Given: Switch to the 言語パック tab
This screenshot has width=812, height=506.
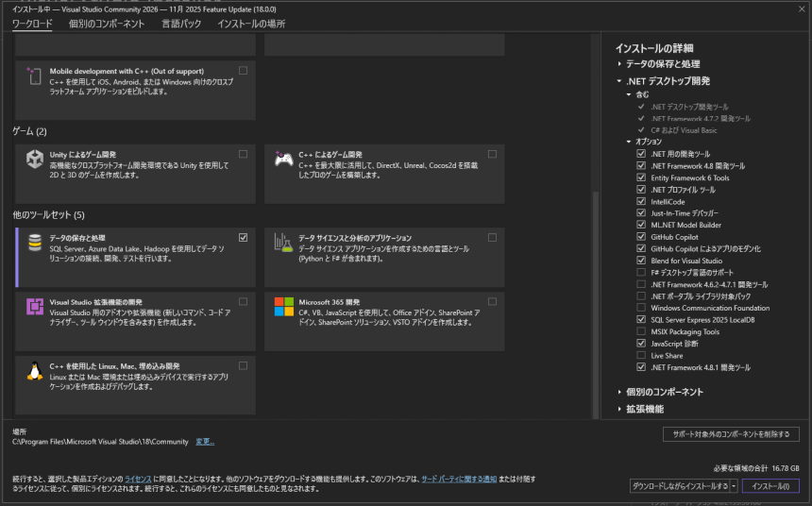Looking at the screenshot, I should [x=180, y=24].
